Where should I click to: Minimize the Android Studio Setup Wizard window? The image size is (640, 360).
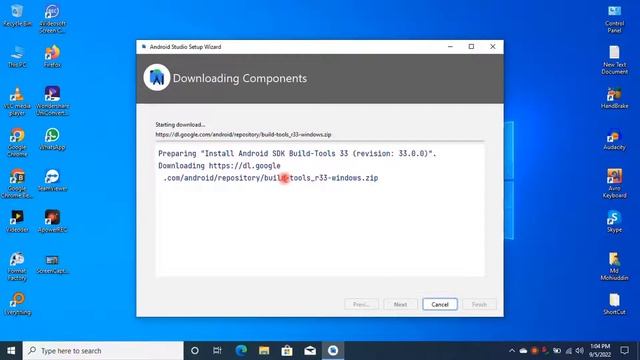click(x=450, y=47)
